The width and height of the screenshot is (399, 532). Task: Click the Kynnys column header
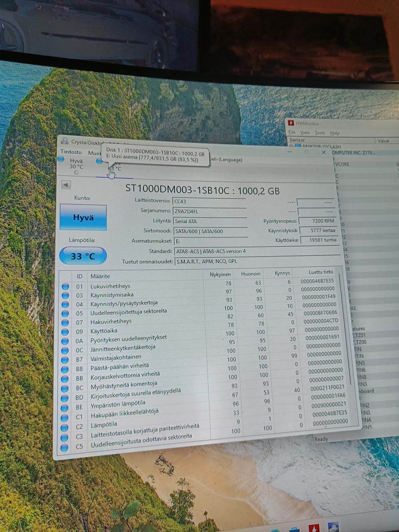tap(282, 273)
